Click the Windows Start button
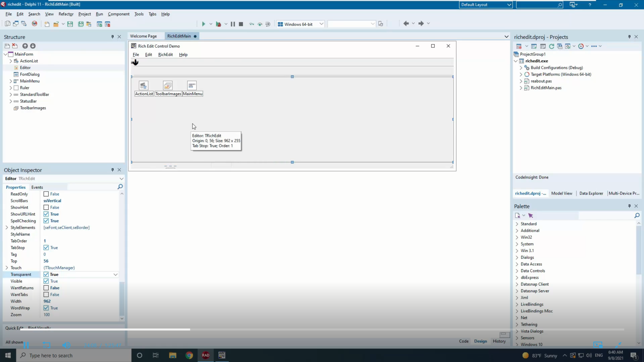Image resolution: width=644 pixels, height=362 pixels. (x=8, y=355)
